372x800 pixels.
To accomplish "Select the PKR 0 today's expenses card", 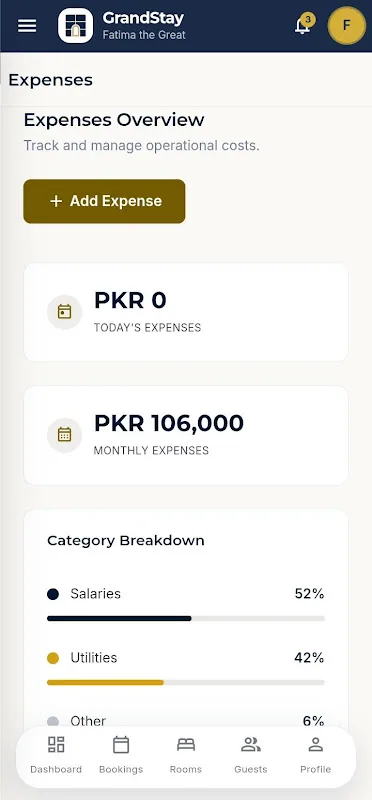I will coord(186,312).
